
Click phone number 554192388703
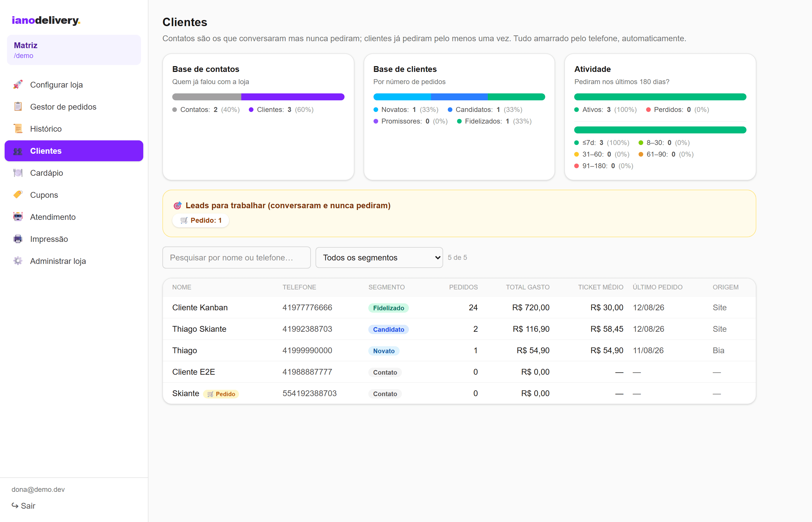(310, 394)
